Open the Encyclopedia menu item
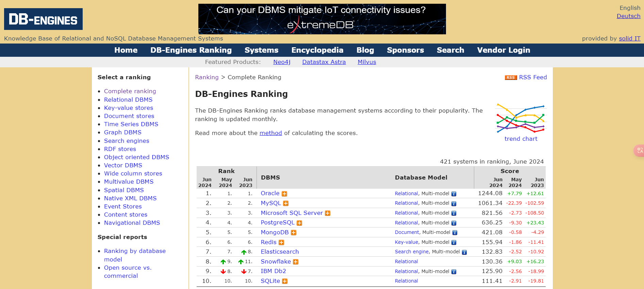The width and height of the screenshot is (644, 289). click(x=317, y=50)
